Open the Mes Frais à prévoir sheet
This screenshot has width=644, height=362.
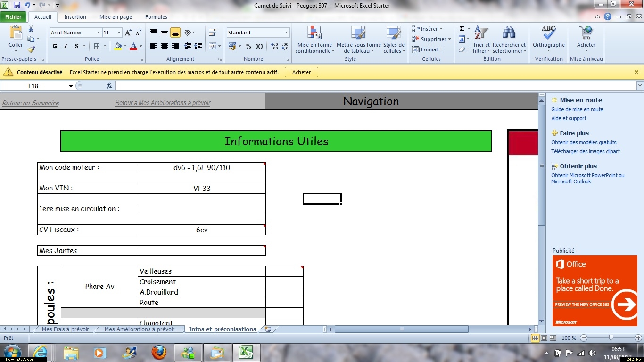pyautogui.click(x=65, y=329)
